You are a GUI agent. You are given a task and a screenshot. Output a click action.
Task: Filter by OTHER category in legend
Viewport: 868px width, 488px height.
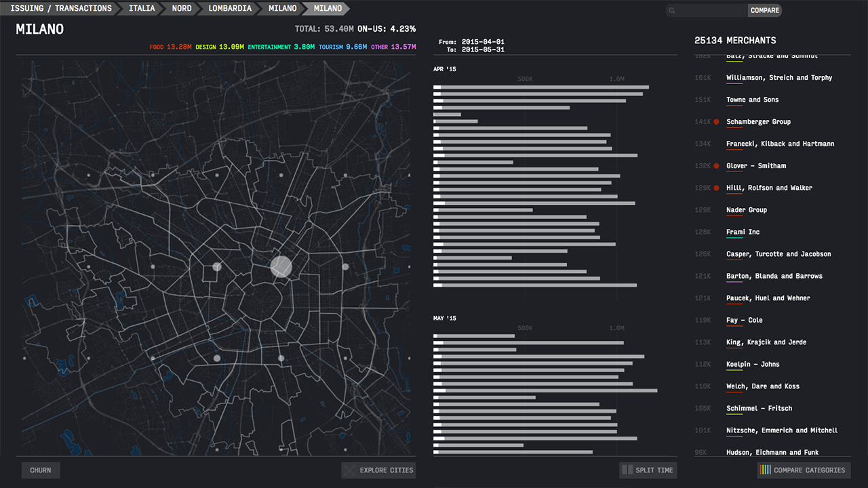click(x=393, y=47)
